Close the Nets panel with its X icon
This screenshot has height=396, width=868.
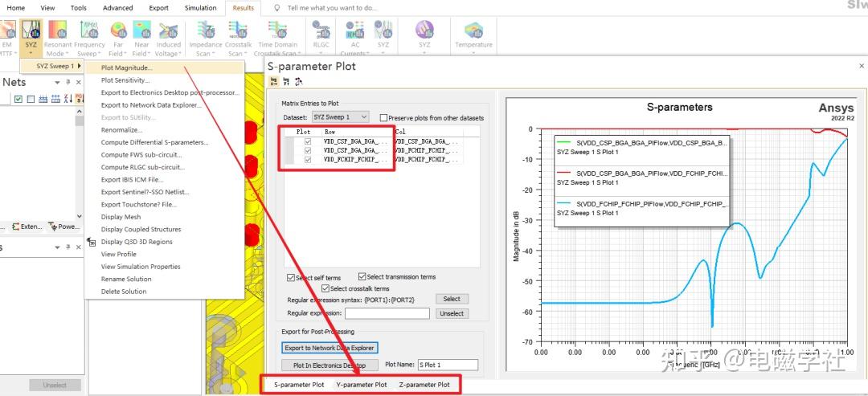pos(79,83)
